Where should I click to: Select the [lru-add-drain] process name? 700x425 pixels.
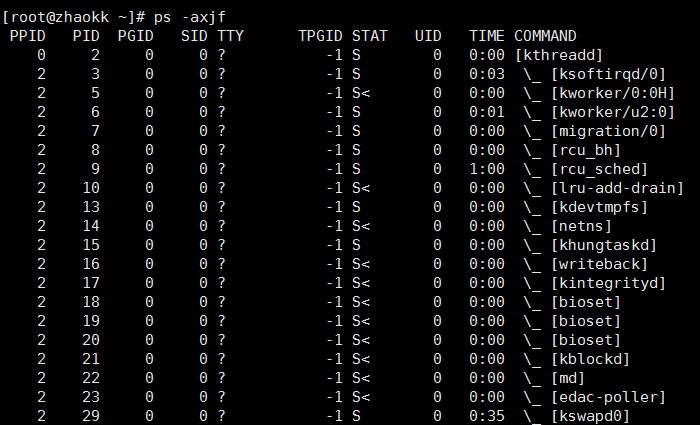(617, 188)
